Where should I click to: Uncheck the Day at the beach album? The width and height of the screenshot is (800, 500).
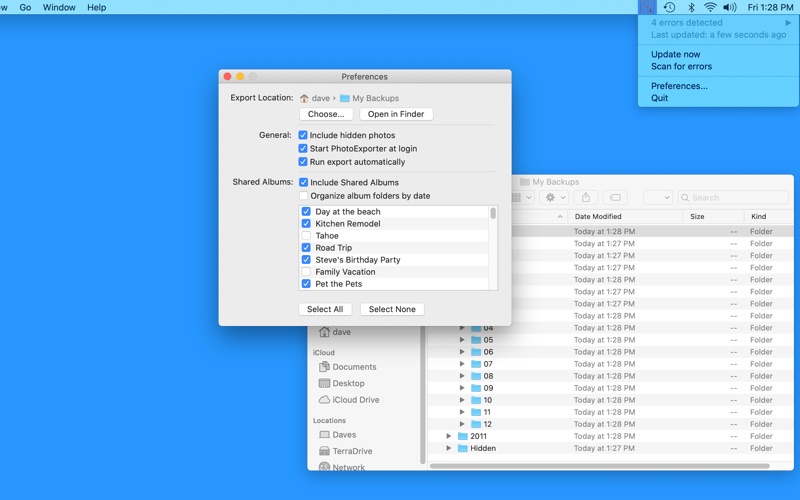pyautogui.click(x=306, y=211)
